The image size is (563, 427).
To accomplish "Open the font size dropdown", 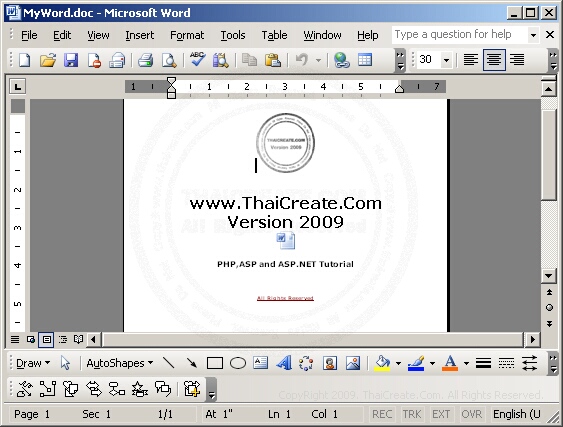I will coord(446,60).
